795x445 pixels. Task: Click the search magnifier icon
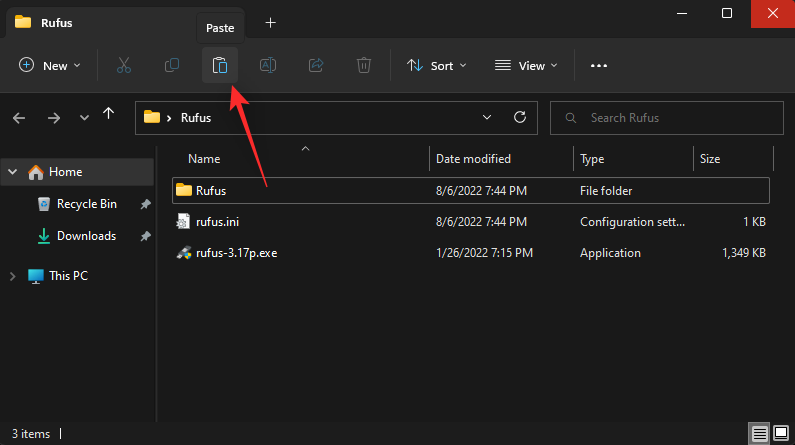click(570, 118)
